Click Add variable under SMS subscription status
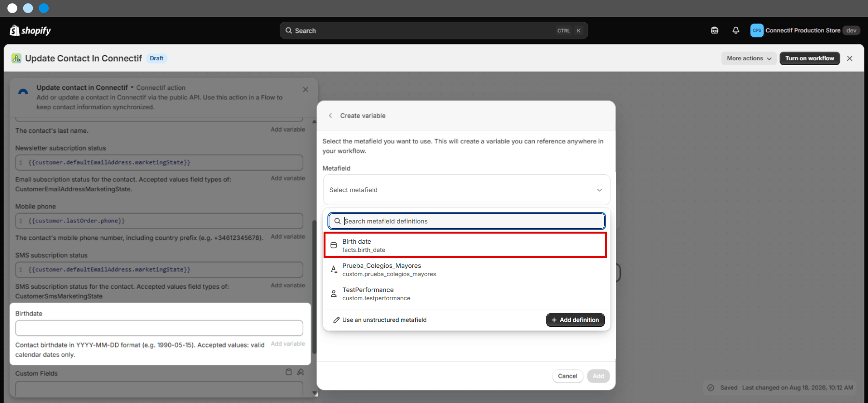This screenshot has width=868, height=403. pyautogui.click(x=288, y=285)
